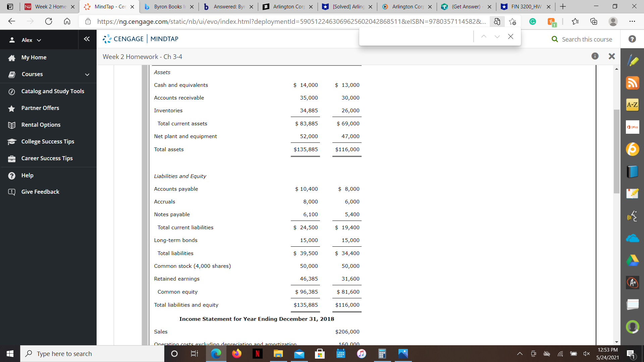This screenshot has width=644, height=362.
Task: Open Catalog and Study Tools
Action: coord(53,91)
